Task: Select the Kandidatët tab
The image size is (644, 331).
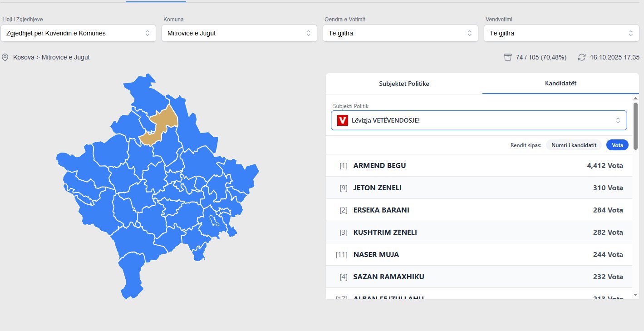Action: pos(560,84)
